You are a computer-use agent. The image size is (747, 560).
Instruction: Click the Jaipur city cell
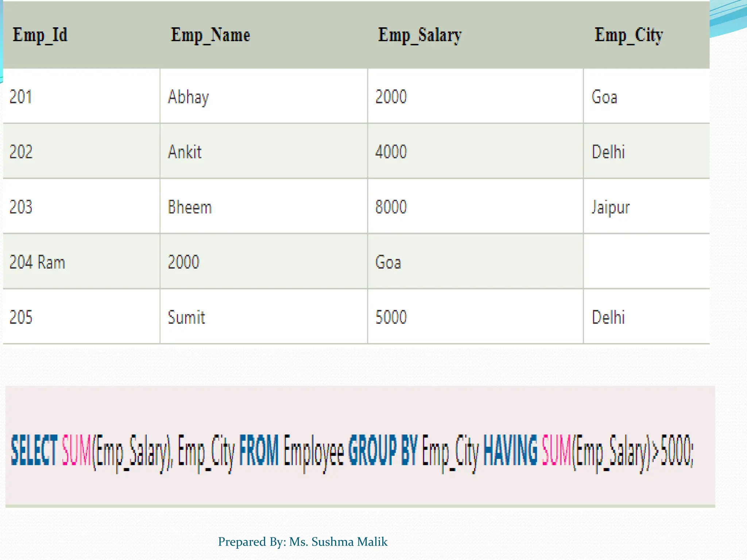611,207
